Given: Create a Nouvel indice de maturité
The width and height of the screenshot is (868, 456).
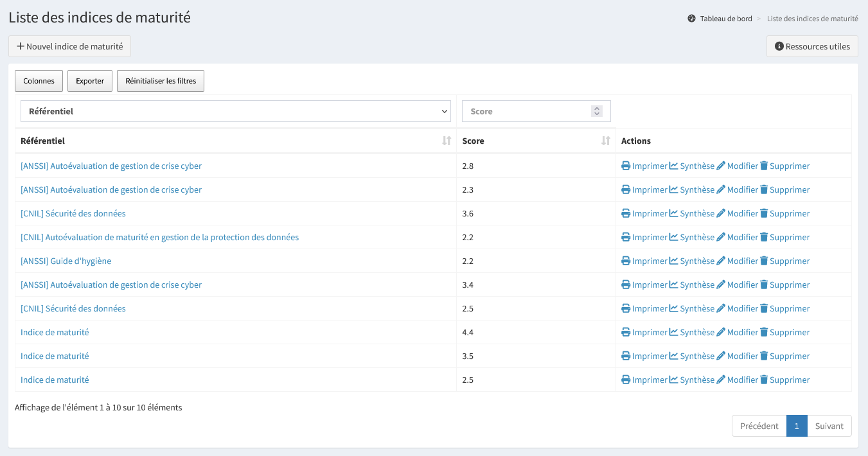Looking at the screenshot, I should 69,46.
